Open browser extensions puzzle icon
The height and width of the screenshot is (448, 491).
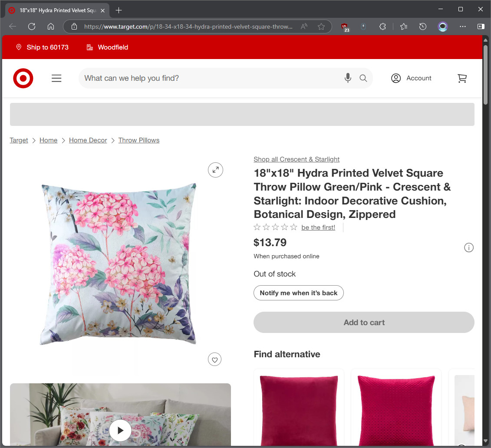click(382, 26)
